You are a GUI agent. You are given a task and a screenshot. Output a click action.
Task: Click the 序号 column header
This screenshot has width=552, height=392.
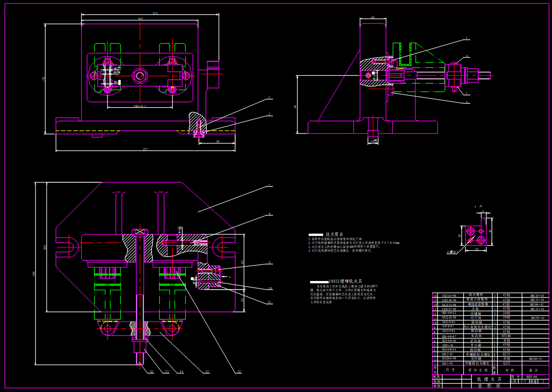click(435, 370)
